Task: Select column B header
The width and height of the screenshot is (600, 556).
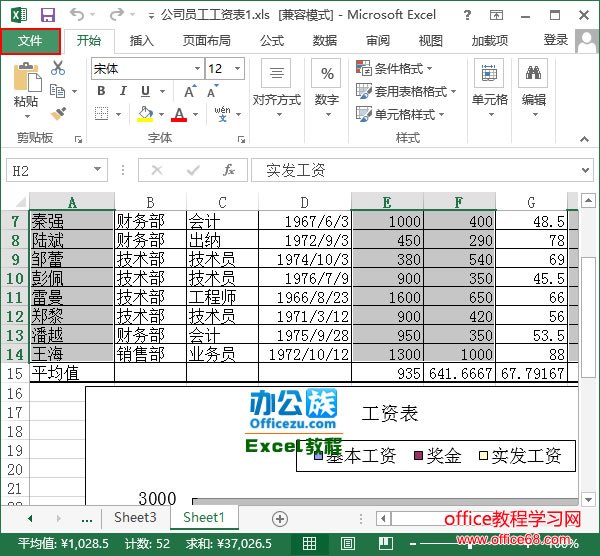Action: point(150,202)
